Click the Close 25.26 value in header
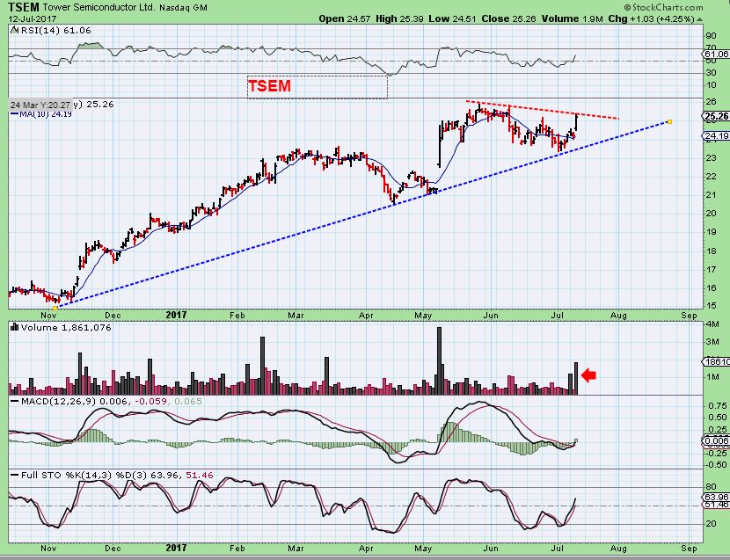 pos(509,19)
